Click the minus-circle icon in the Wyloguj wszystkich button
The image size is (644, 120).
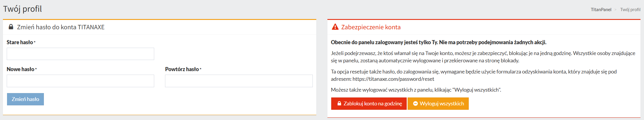[x=415, y=104]
